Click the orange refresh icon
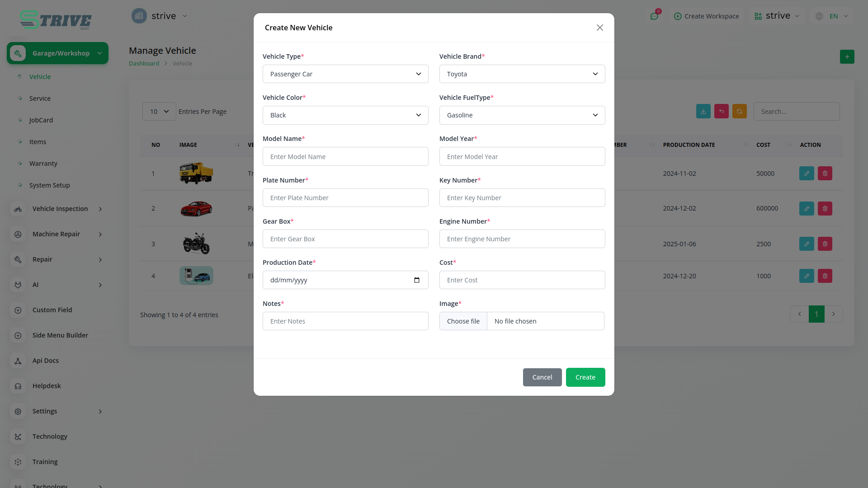868x488 pixels. click(x=740, y=112)
